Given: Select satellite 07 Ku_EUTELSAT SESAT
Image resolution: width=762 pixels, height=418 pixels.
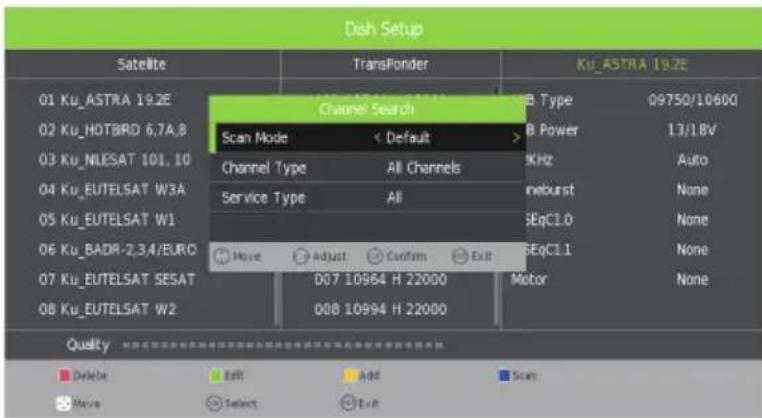Looking at the screenshot, I should click(117, 279).
